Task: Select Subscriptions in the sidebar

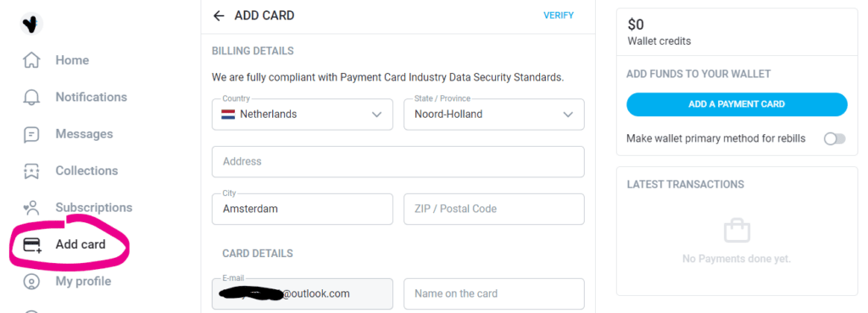Action: 93,208
